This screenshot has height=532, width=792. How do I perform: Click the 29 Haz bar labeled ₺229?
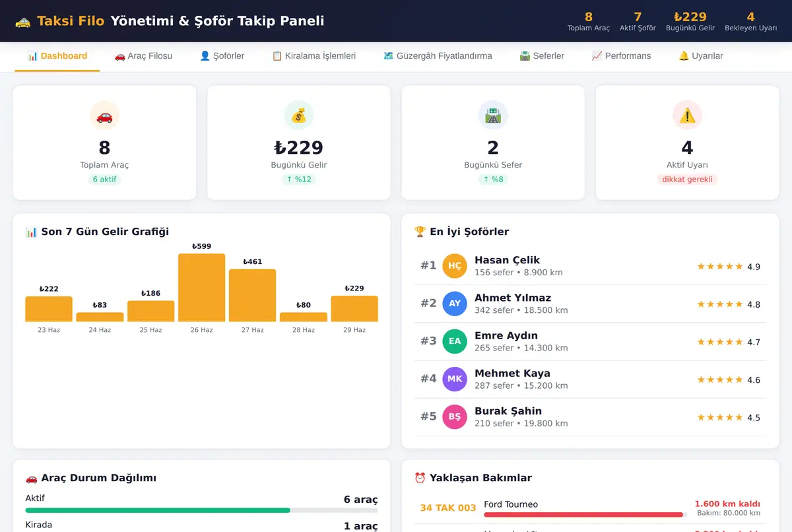point(354,308)
